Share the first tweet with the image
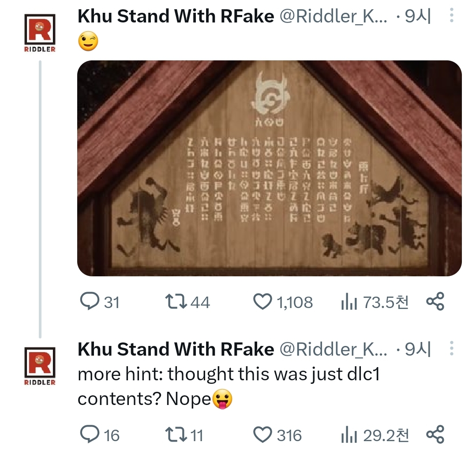This screenshot has width=476, height=457. pyautogui.click(x=435, y=301)
